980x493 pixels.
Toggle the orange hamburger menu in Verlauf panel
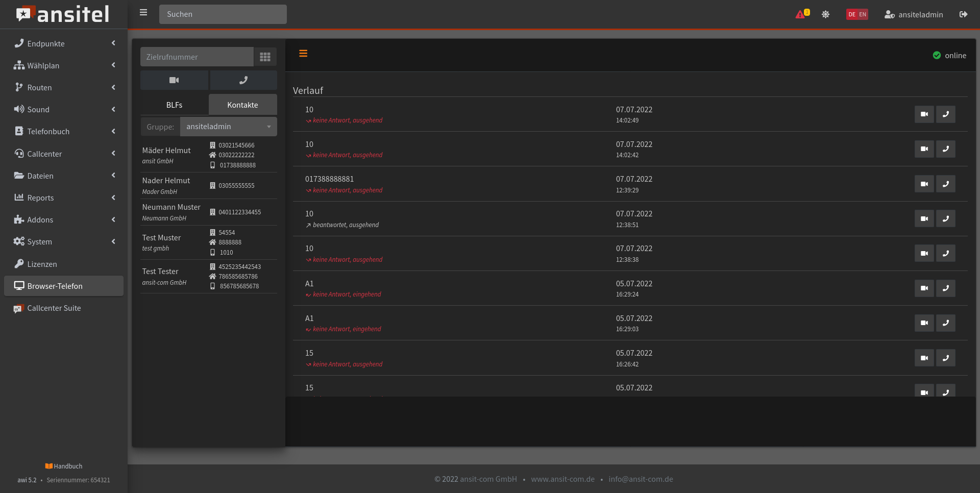pyautogui.click(x=303, y=54)
